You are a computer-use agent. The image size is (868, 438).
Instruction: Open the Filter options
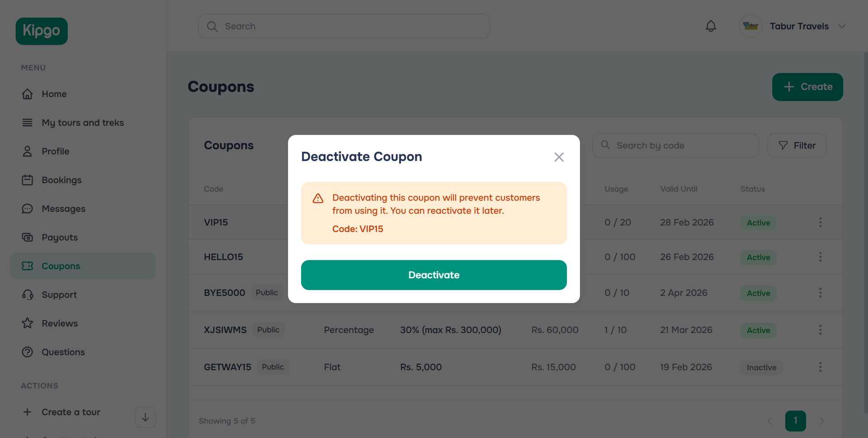[x=797, y=145]
